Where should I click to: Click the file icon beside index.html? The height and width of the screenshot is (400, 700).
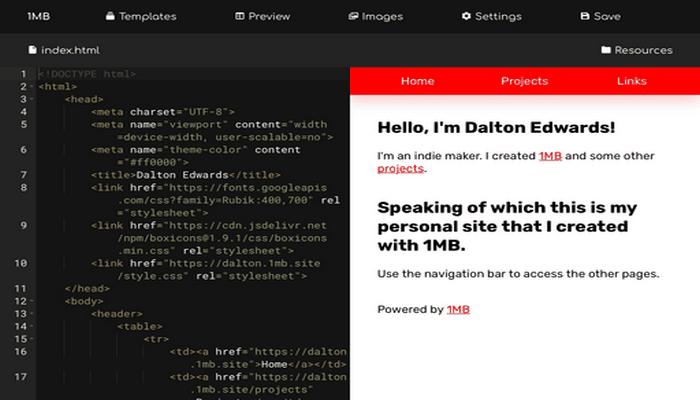[x=33, y=50]
